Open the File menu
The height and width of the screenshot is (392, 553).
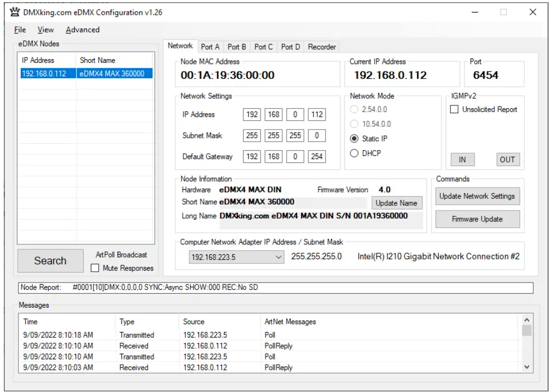pyautogui.click(x=19, y=30)
